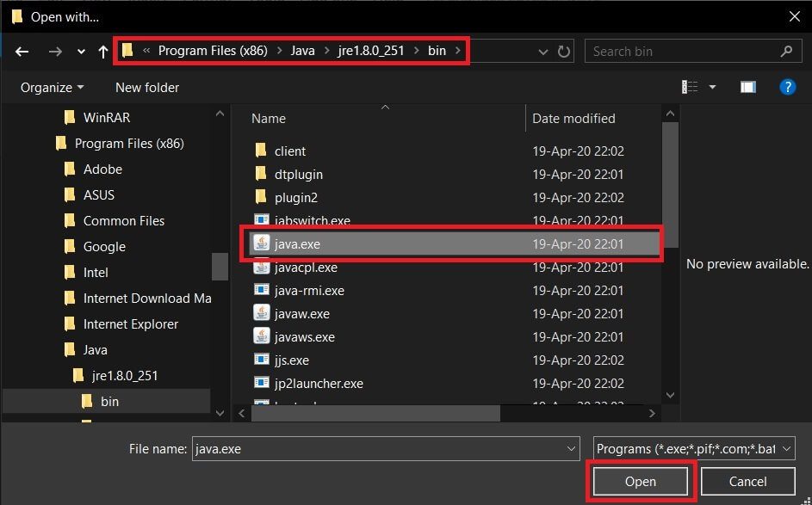Viewport: 812px width, 505px height.
Task: Click the refresh icon in address bar
Action: (x=563, y=52)
